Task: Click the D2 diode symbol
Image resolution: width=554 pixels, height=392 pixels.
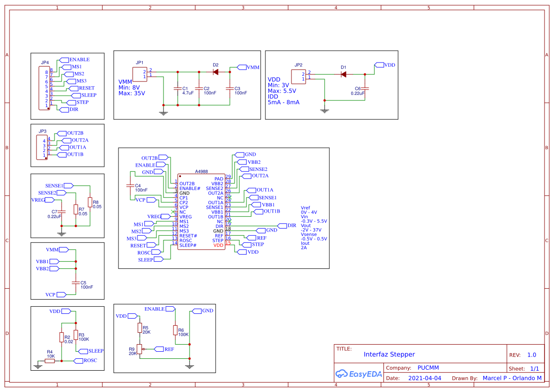Action: coord(216,72)
